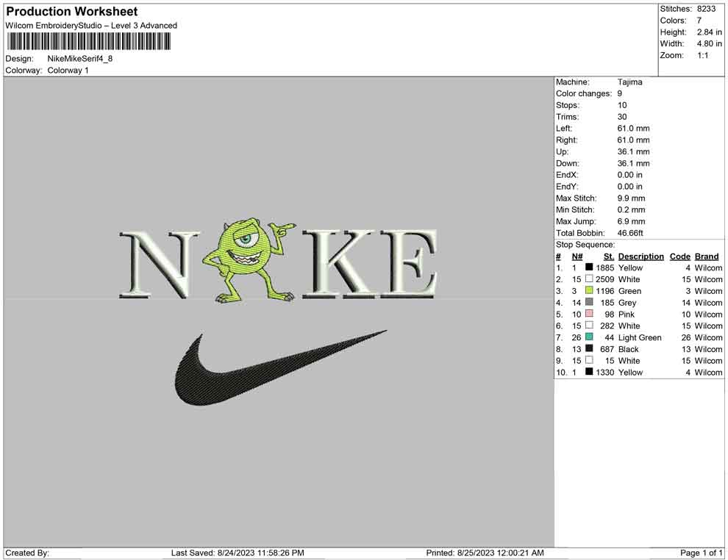Click the Page 1 of 1 footer label
728x560 pixels.
pyautogui.click(x=702, y=553)
